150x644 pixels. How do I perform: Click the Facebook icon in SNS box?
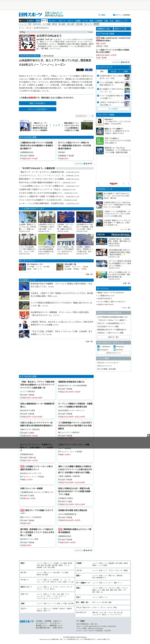click(x=114, y=347)
